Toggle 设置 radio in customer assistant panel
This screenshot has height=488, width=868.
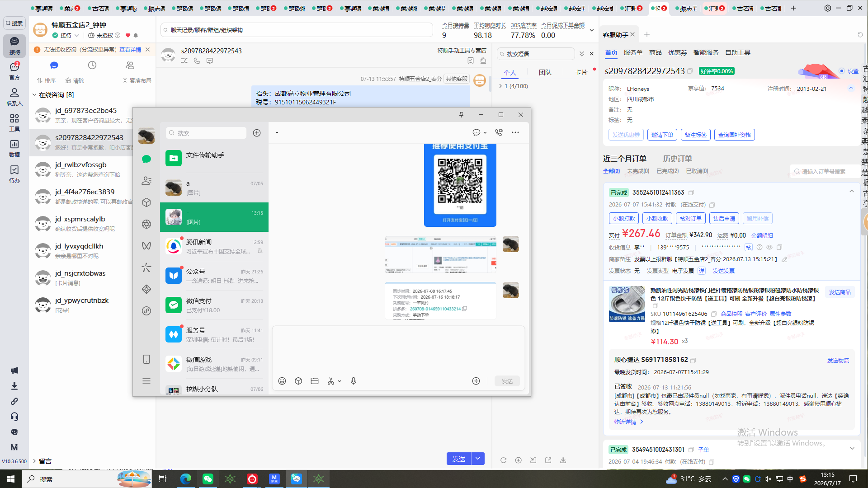pyautogui.click(x=842, y=71)
